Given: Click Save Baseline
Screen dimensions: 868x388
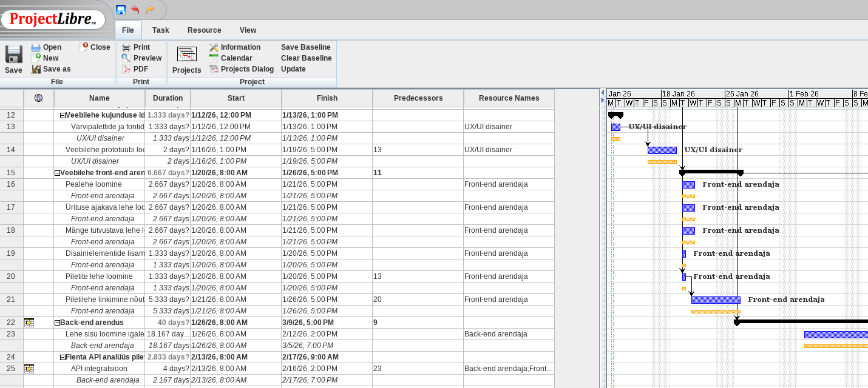Looking at the screenshot, I should click(305, 47).
